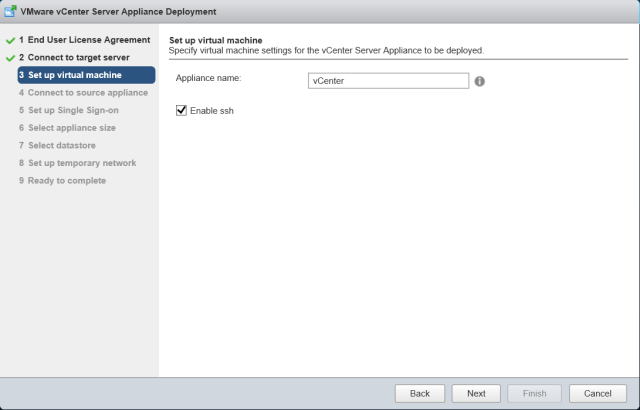Viewport: 640px width, 410px height.
Task: Click the VMware installer icon in title bar
Action: pyautogui.click(x=10, y=10)
